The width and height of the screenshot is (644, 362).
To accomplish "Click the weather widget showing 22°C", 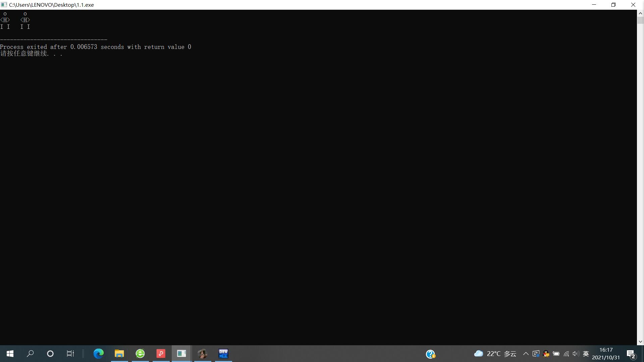I will click(495, 354).
